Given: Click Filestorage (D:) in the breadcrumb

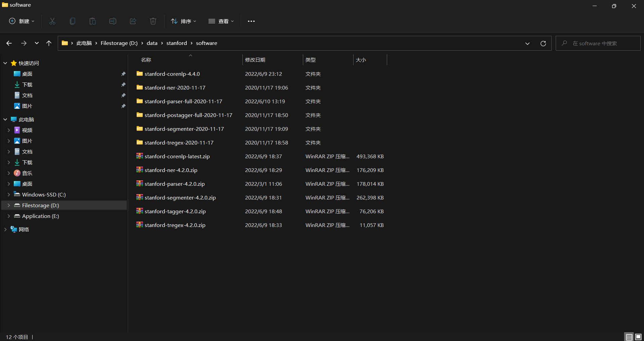Looking at the screenshot, I should point(119,43).
